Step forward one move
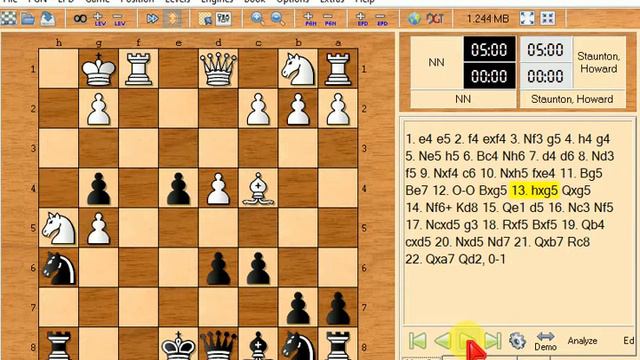 coord(468,340)
